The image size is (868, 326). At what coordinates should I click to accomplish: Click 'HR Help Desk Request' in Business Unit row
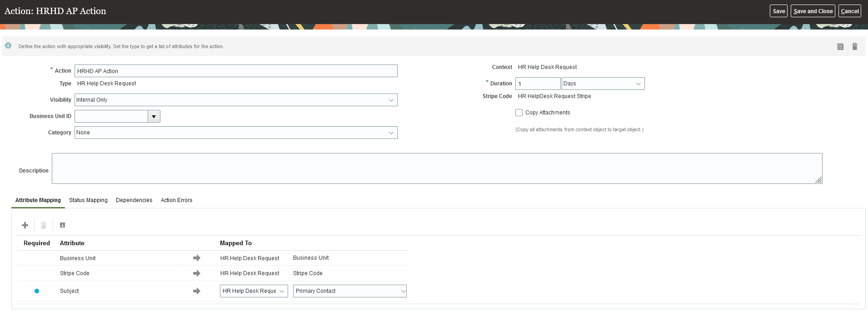pos(250,258)
